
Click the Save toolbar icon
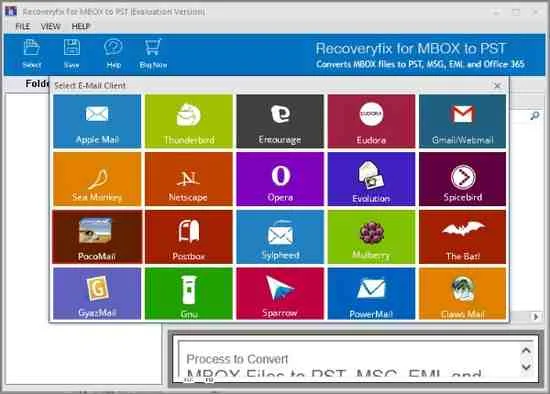(x=72, y=54)
